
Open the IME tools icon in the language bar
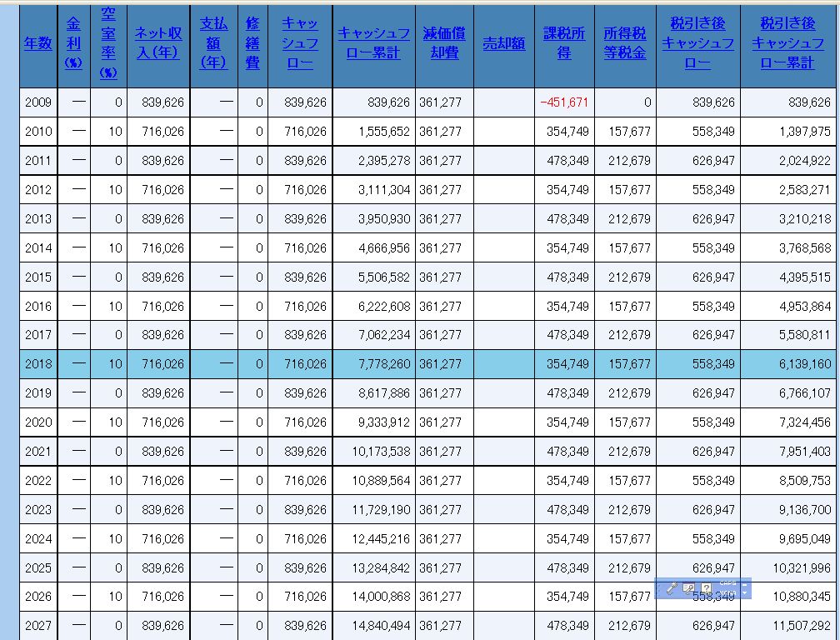click(x=688, y=588)
